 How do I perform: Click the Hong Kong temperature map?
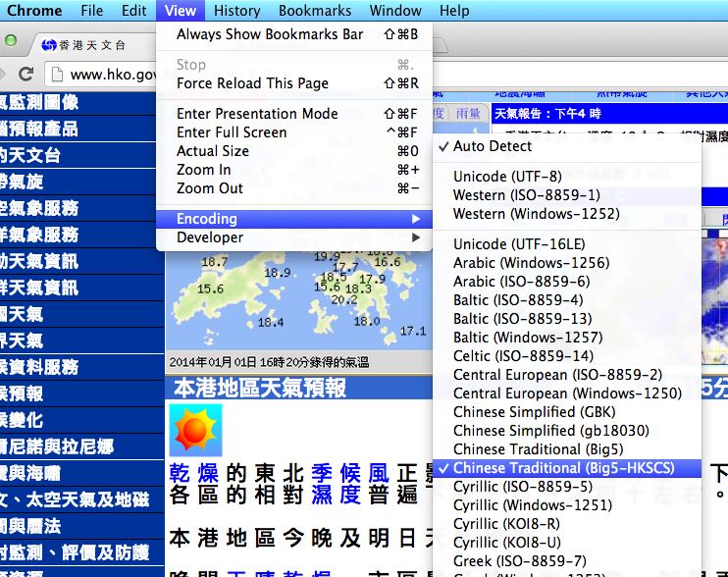tap(298, 301)
